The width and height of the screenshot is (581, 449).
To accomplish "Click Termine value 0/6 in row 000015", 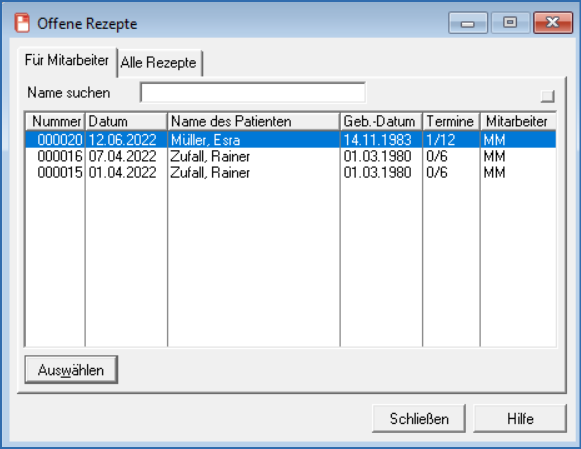I will (436, 173).
